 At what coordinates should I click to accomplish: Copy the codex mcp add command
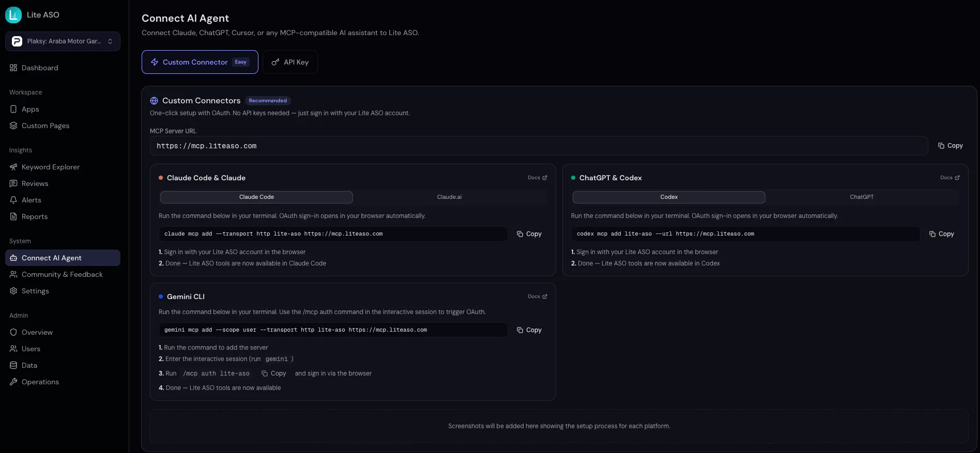point(942,234)
